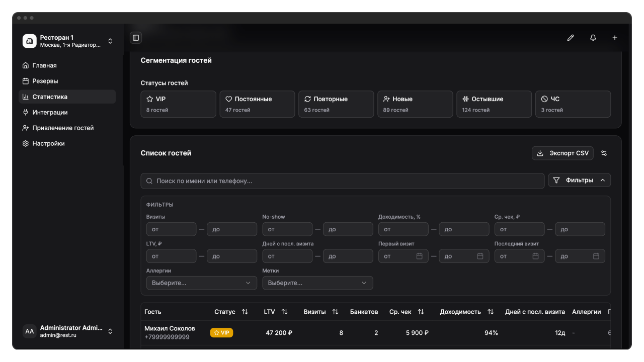Click the pencil edit icon

[570, 38]
